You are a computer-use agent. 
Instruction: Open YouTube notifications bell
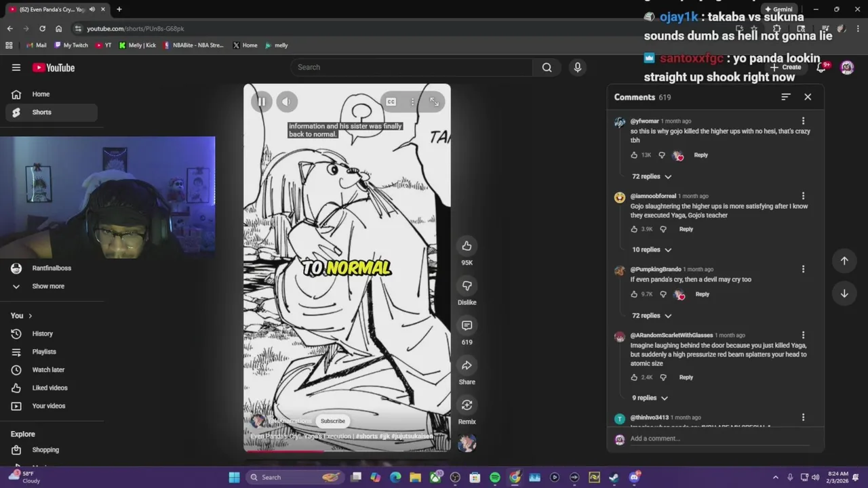coord(822,67)
